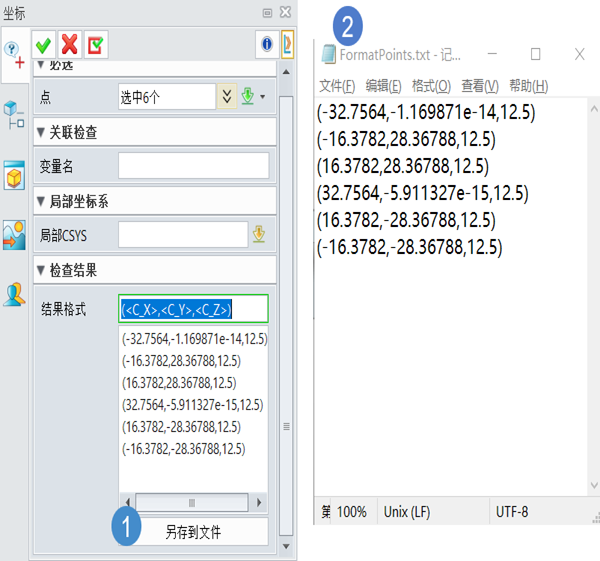600x561 pixels.
Task: Click the 局部CSYS input field
Action: (x=183, y=234)
